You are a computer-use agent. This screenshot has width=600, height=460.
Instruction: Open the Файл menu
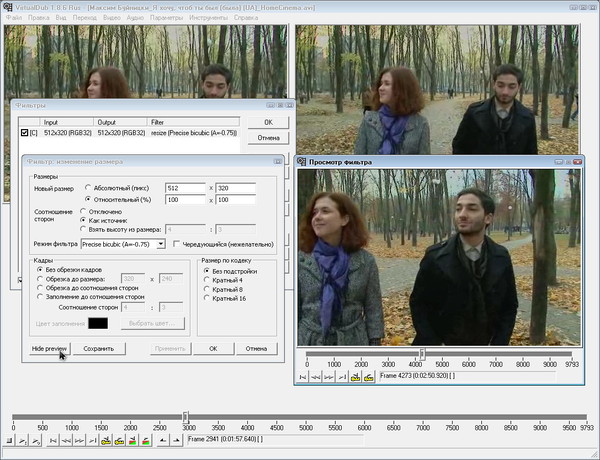(14, 18)
